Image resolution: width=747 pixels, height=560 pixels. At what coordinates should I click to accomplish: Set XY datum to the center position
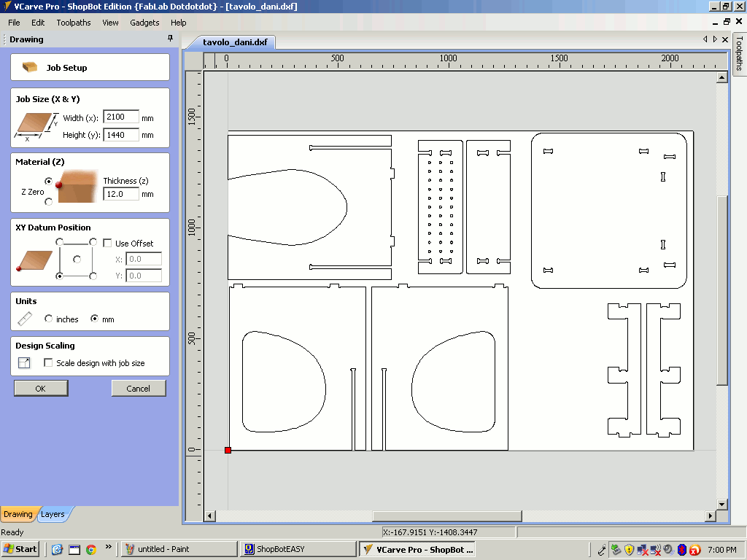pos(77,259)
